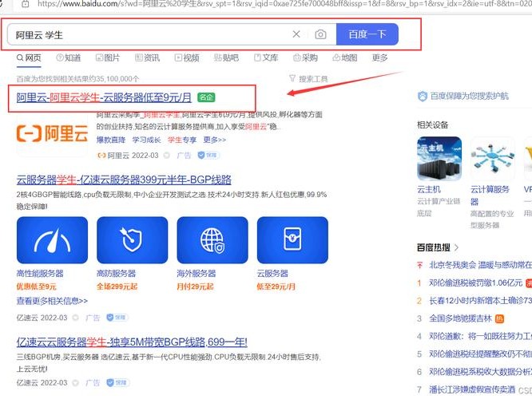Click the 云服务器 coupon tile
The height and width of the screenshot is (399, 532).
[292, 240]
